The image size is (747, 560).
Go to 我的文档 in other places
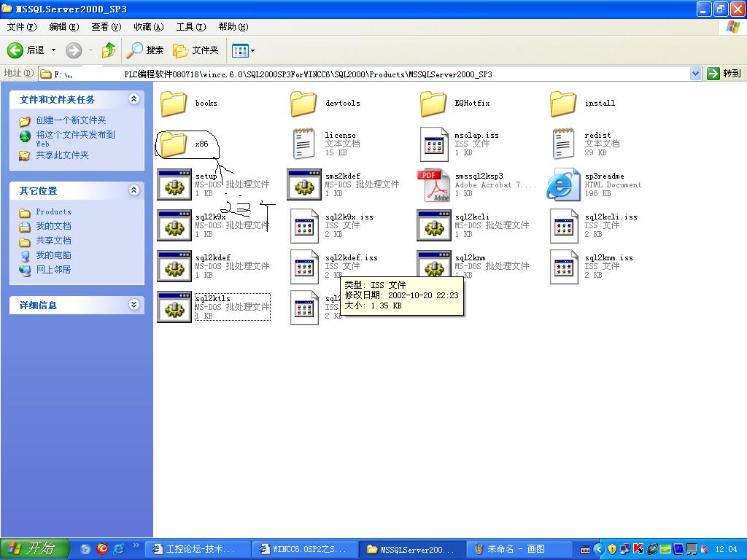click(53, 226)
